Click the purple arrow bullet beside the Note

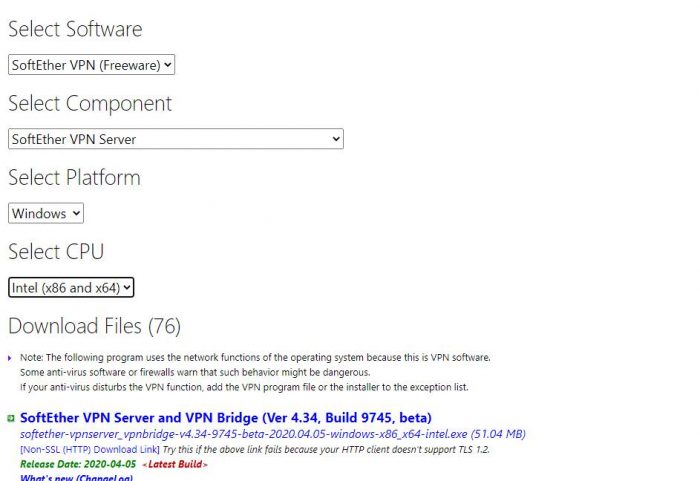10,358
